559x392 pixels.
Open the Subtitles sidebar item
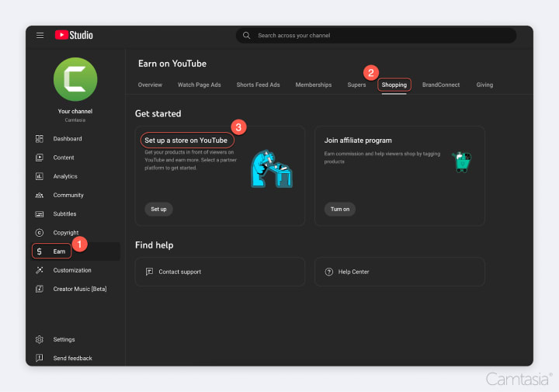[x=64, y=213]
